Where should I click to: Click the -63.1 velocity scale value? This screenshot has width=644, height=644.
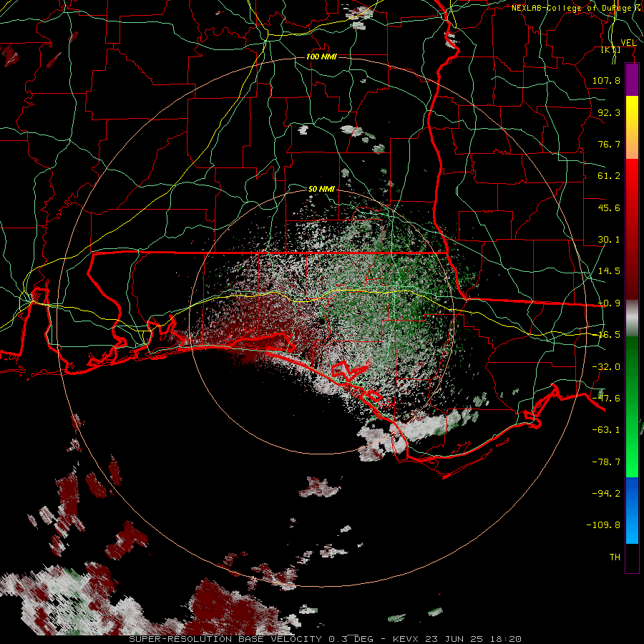(x=606, y=430)
